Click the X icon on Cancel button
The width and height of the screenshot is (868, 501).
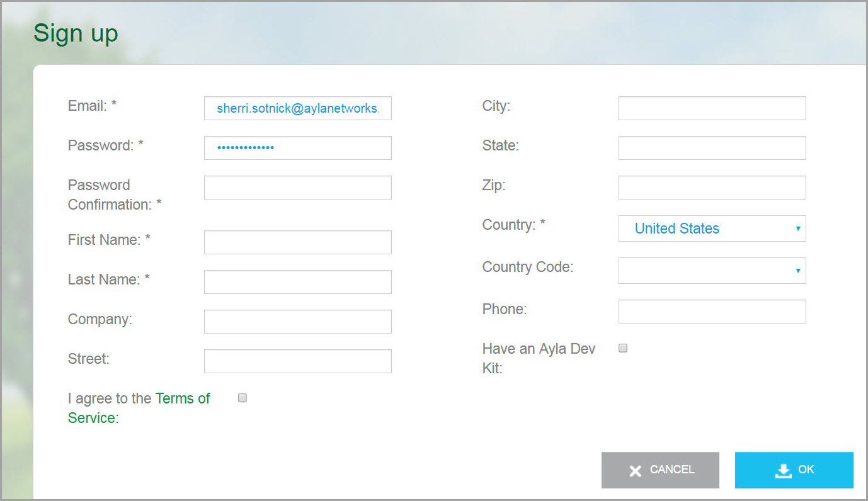[x=636, y=471]
